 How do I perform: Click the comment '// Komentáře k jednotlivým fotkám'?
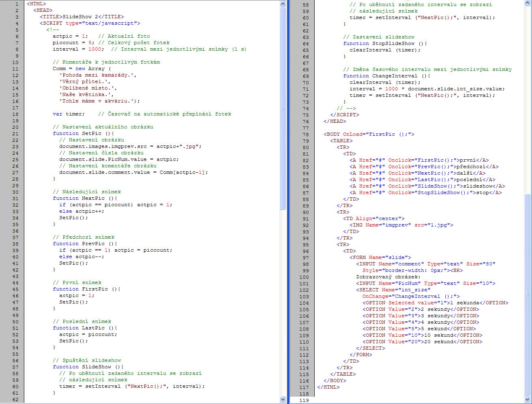coord(106,62)
